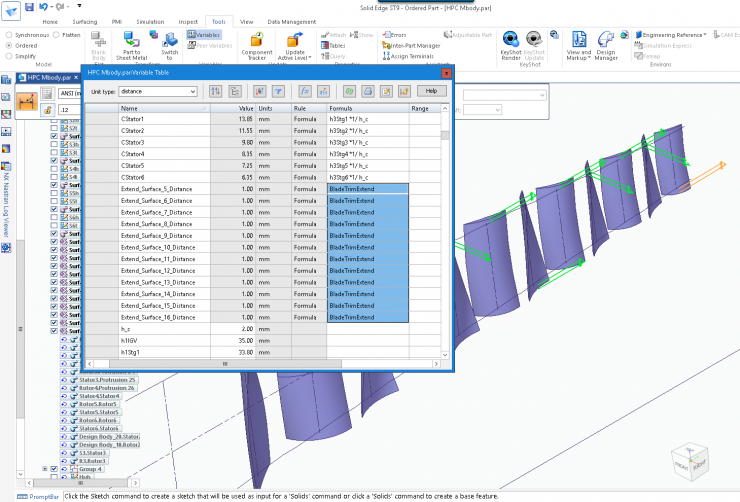This screenshot has width=740, height=502.
Task: Switch to the Simulation ribbon tab
Action: (150, 22)
